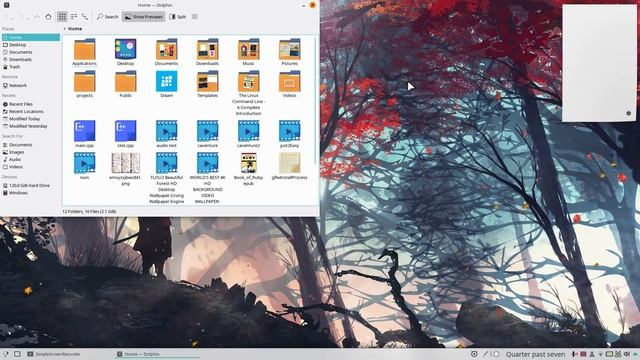Select the WORLD'S BEST 4K video file
Screen dimensions: 640x360
207,163
